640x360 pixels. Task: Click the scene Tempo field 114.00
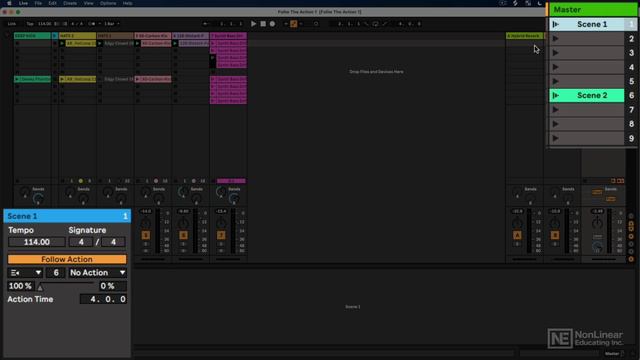click(x=36, y=242)
